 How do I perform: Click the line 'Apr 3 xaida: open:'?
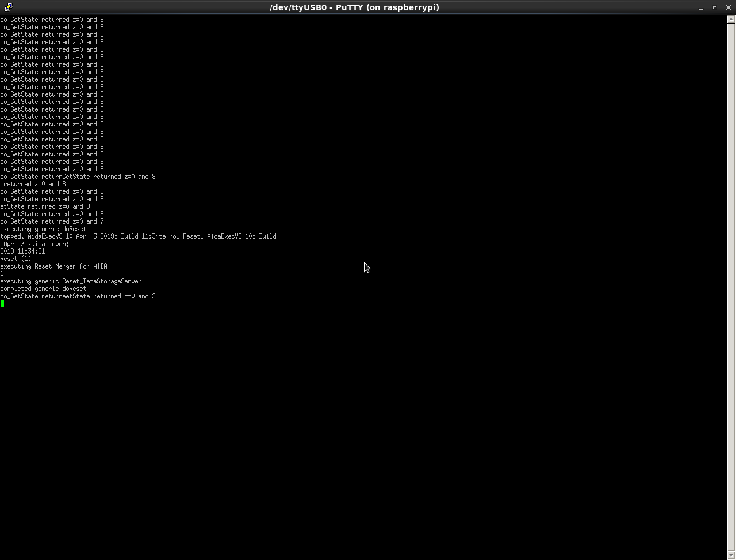click(36, 244)
